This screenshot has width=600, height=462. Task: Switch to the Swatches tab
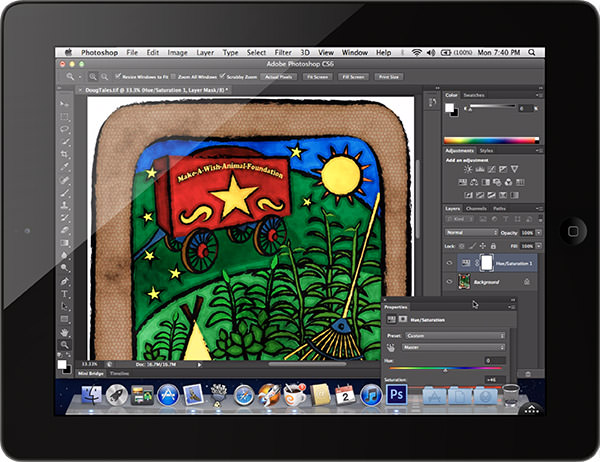(474, 95)
